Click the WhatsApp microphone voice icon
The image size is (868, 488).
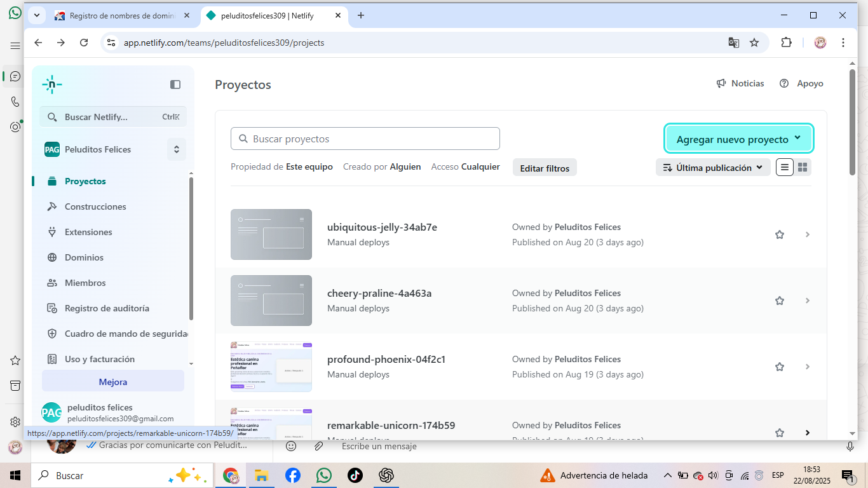tap(850, 447)
